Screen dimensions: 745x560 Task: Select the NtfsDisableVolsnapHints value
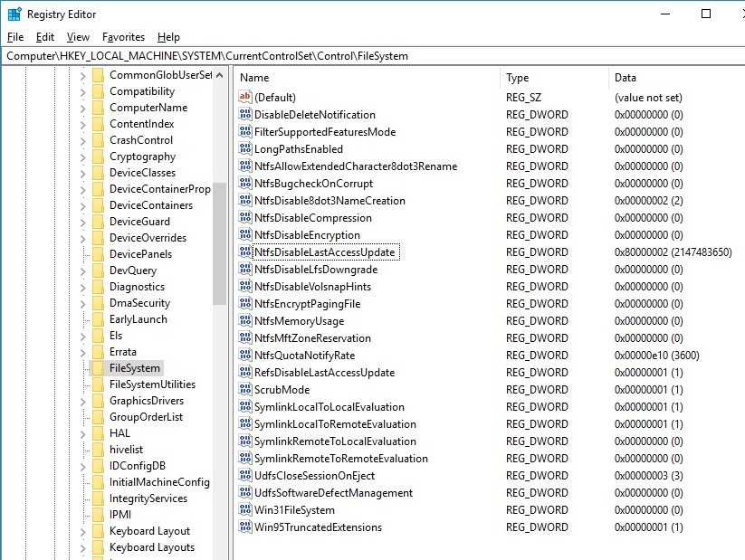[x=312, y=287]
